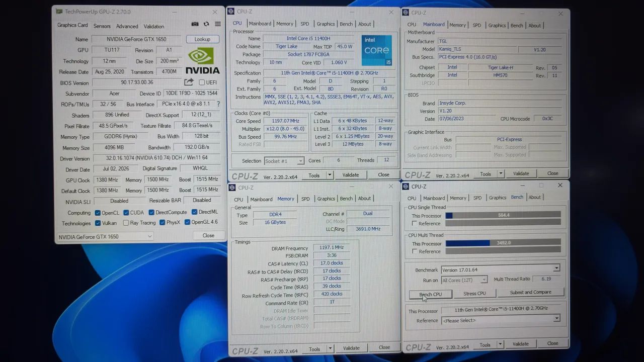Click Validate in the Mainboard window
Viewport: 644px width, 362px height.
tap(521, 174)
